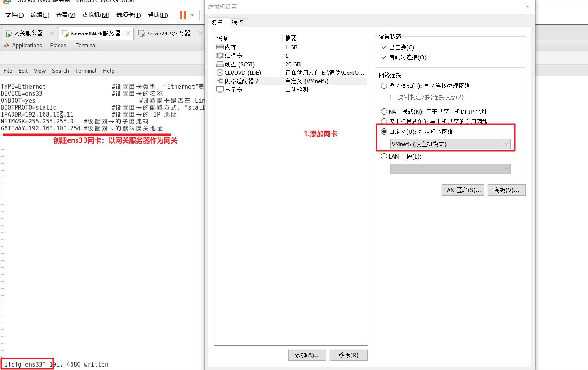Toggle 复制物理网络连接状态(P) checkbox
Screen dimensions: 588x370
pyautogui.click(x=393, y=97)
